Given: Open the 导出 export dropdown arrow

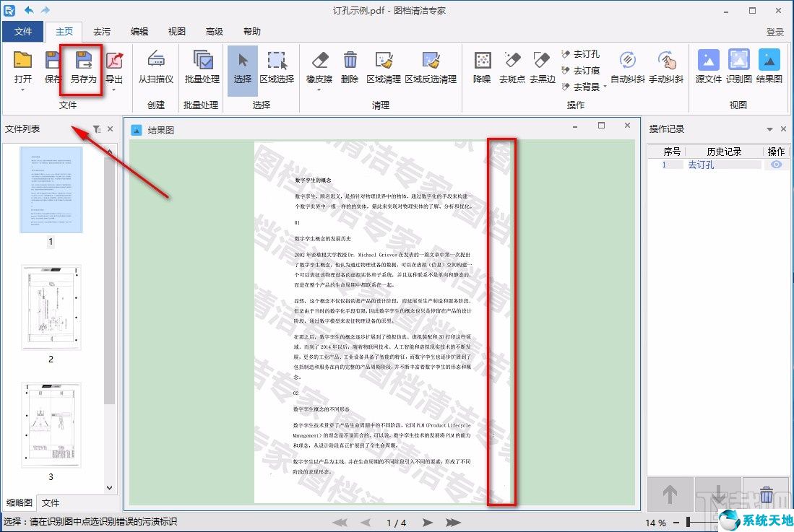Looking at the screenshot, I should point(114,90).
